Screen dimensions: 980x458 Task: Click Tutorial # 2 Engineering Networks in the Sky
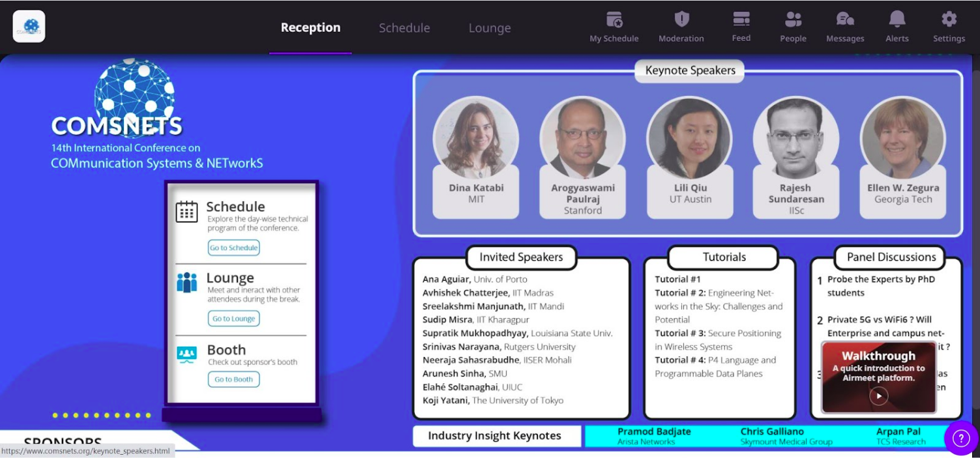click(719, 306)
